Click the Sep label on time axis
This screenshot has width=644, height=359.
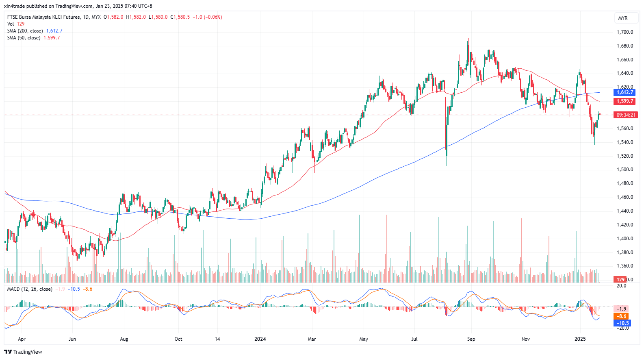tap(471, 339)
